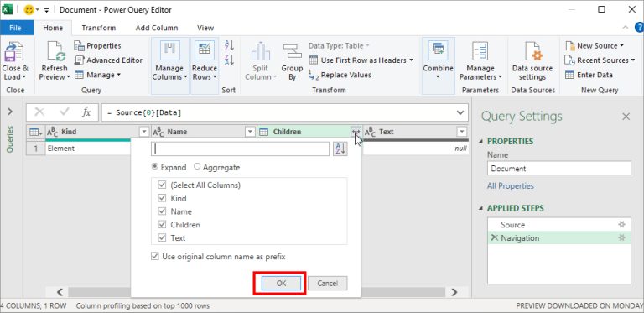644x313 pixels.
Task: Click Enter Data
Action: coord(589,76)
